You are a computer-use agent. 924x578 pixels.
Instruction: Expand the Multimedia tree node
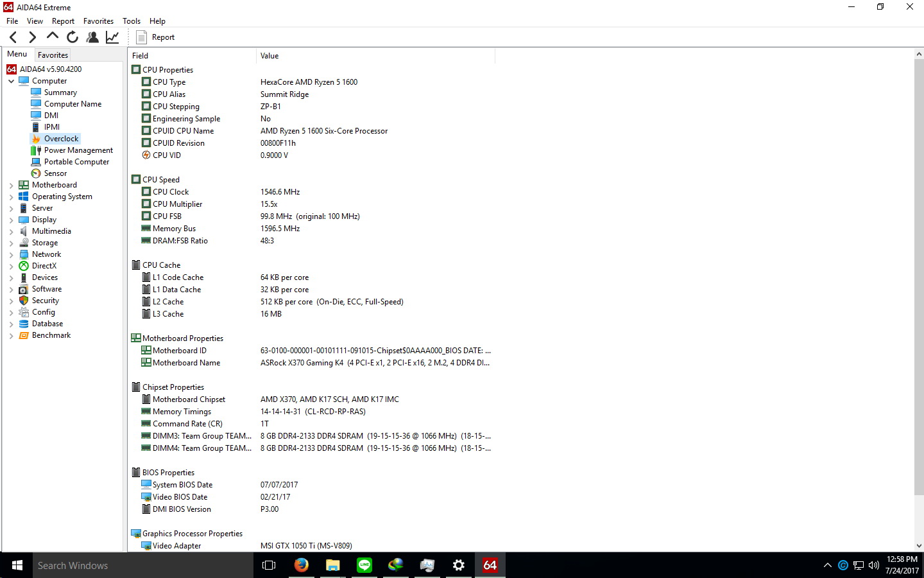[x=11, y=232]
